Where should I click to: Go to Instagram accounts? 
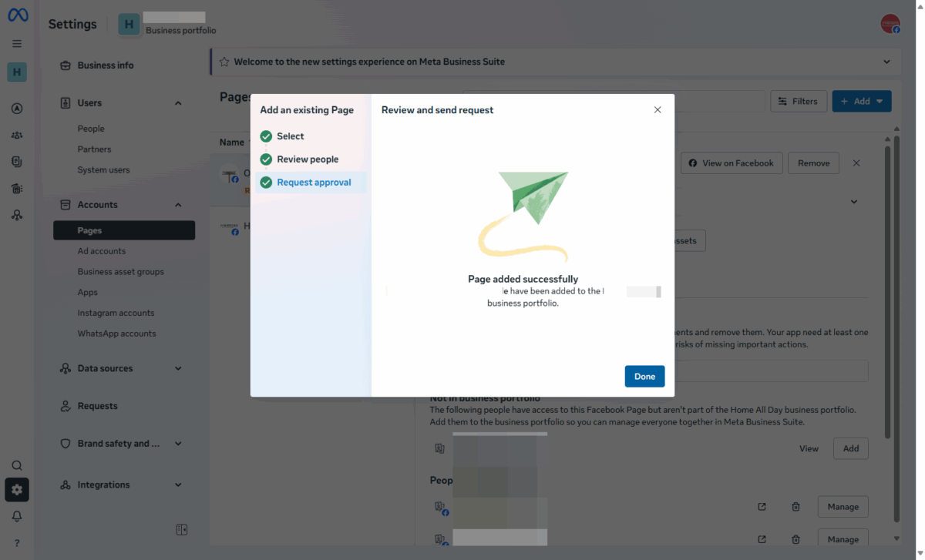[116, 313]
